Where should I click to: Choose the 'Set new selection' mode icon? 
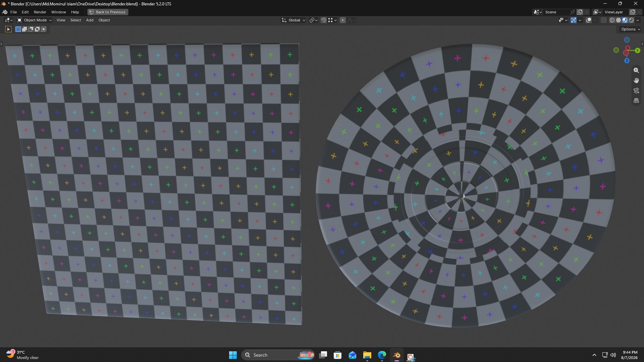(x=18, y=29)
